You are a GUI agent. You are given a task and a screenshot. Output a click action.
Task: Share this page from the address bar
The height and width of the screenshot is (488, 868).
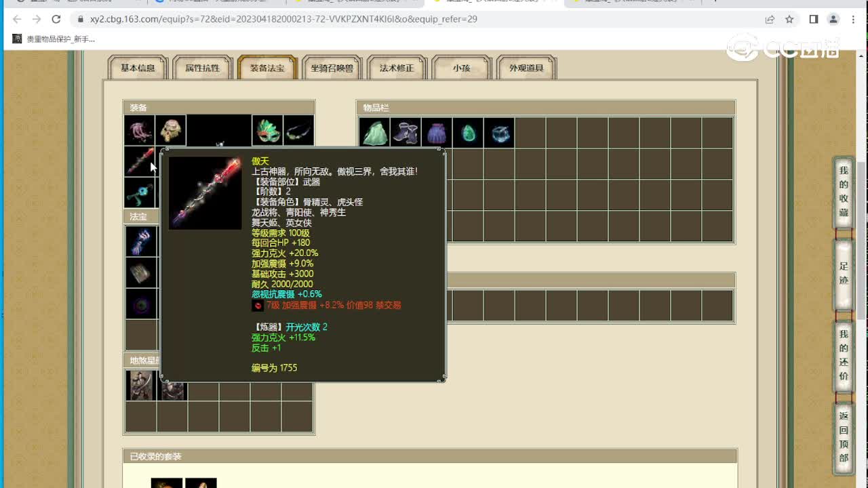point(770,19)
